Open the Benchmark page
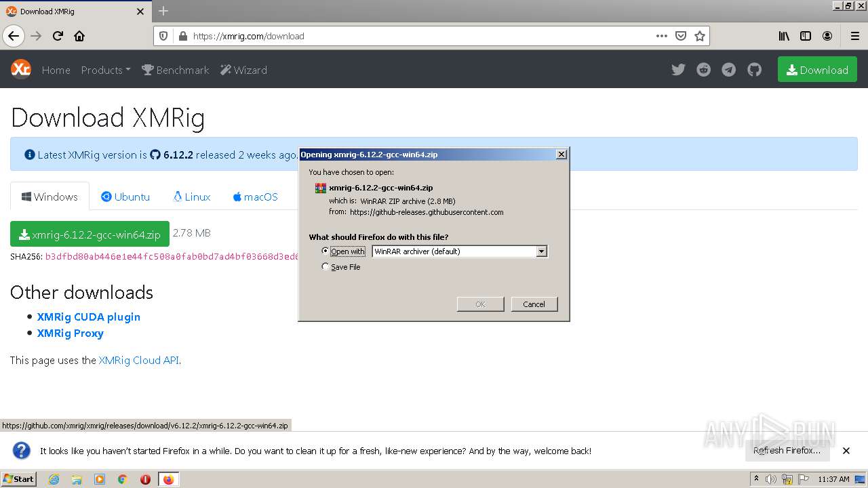This screenshot has height=488, width=868. click(176, 70)
